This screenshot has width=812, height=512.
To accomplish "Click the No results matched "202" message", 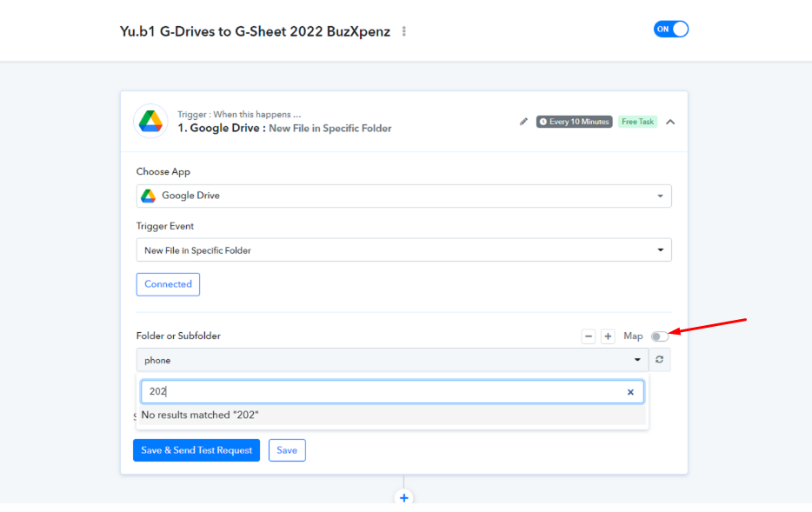I will [200, 416].
